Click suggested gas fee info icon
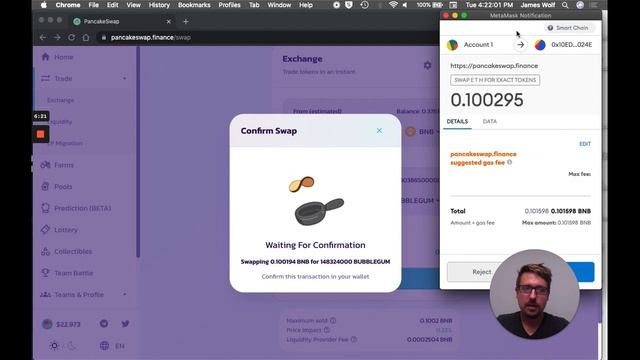Image resolution: width=640 pixels, height=360 pixels. 509,162
